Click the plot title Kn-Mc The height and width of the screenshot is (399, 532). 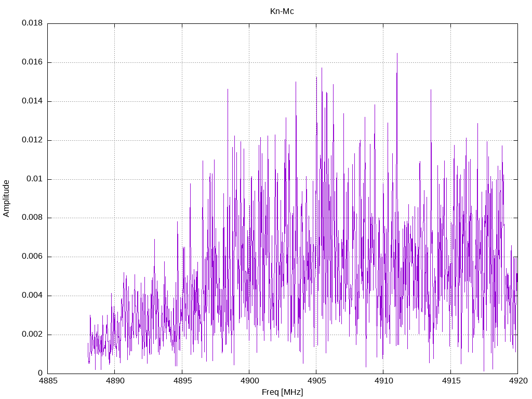pos(282,11)
